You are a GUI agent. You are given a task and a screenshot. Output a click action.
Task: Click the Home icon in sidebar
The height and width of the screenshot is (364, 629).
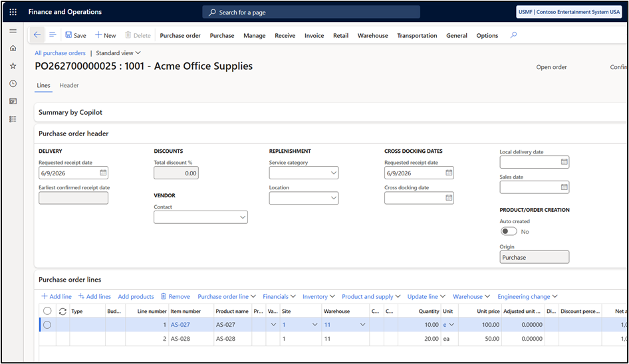13,48
